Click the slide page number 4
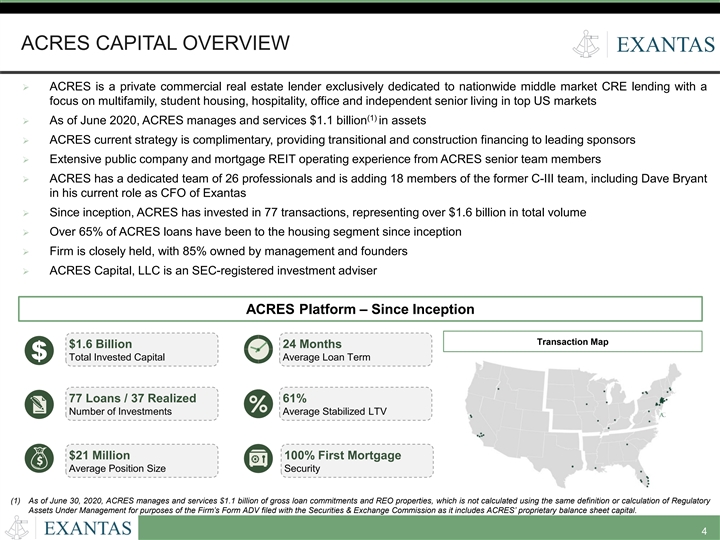This screenshot has height=540, width=720. coord(704,531)
